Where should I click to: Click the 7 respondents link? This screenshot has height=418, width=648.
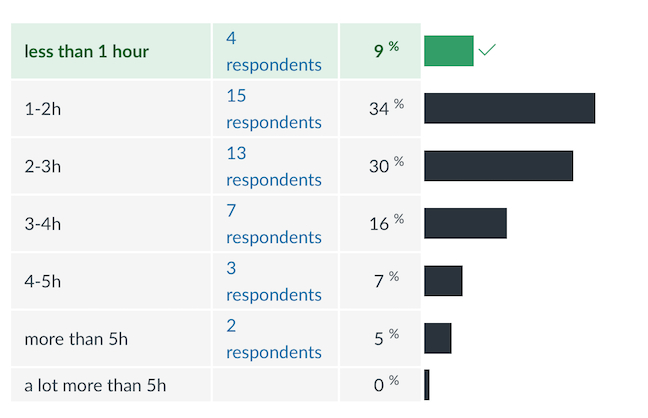[x=273, y=224]
